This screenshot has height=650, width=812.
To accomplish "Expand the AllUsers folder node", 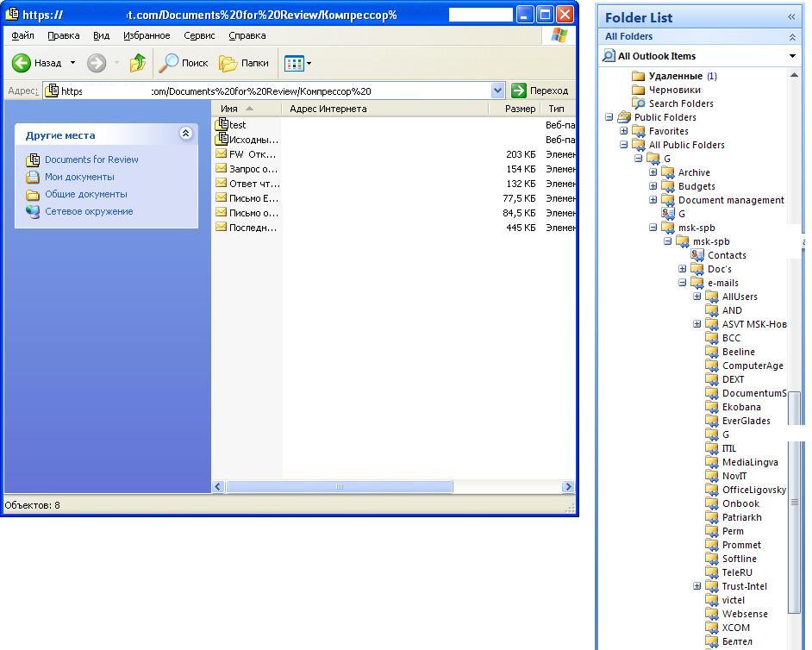I will 697,297.
